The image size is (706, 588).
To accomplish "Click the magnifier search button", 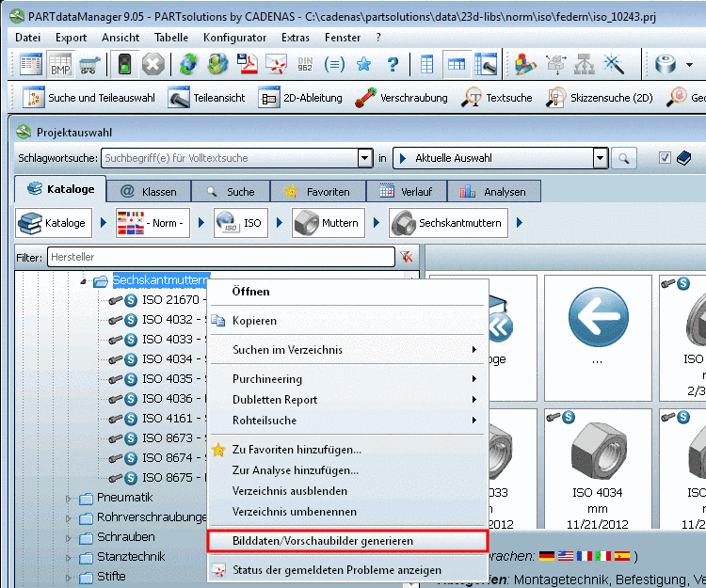I will pos(623,158).
